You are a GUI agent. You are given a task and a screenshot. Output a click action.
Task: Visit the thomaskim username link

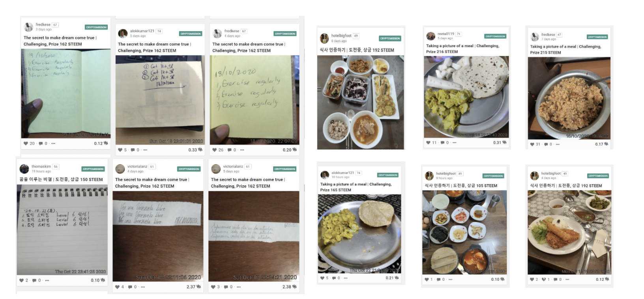41,166
